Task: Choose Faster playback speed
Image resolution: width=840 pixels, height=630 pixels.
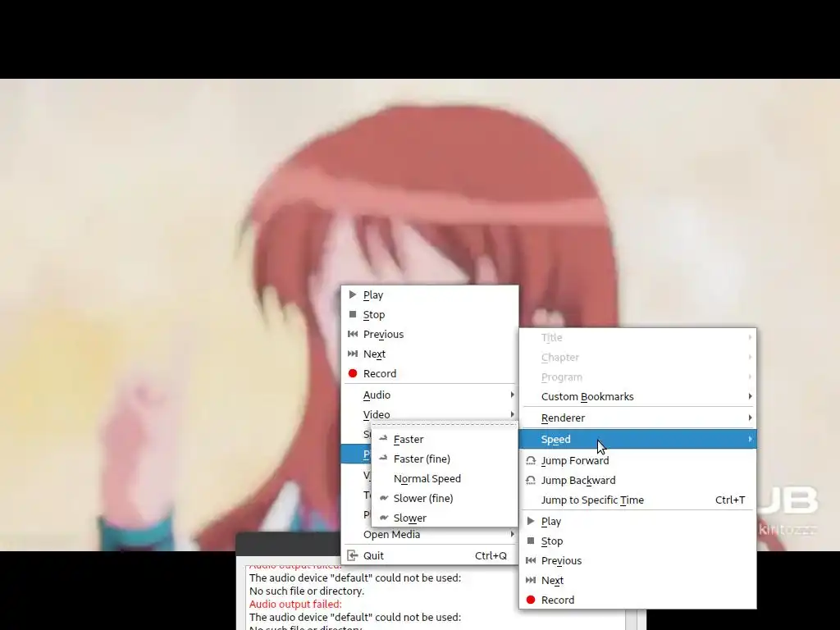Action: coord(445,440)
